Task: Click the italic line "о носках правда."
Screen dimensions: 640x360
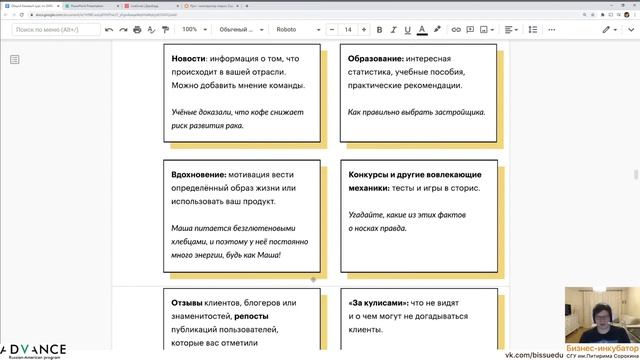Action: coord(378,228)
